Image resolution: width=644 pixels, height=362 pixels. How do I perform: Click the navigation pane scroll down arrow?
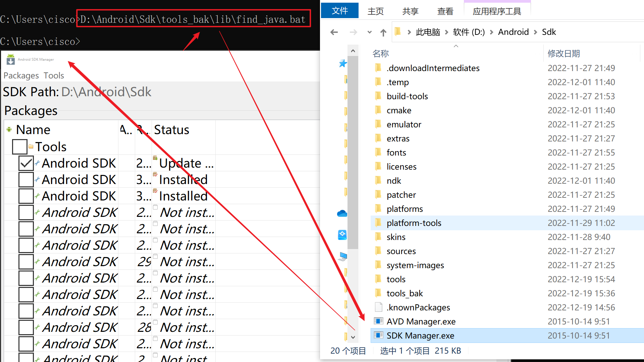click(353, 337)
